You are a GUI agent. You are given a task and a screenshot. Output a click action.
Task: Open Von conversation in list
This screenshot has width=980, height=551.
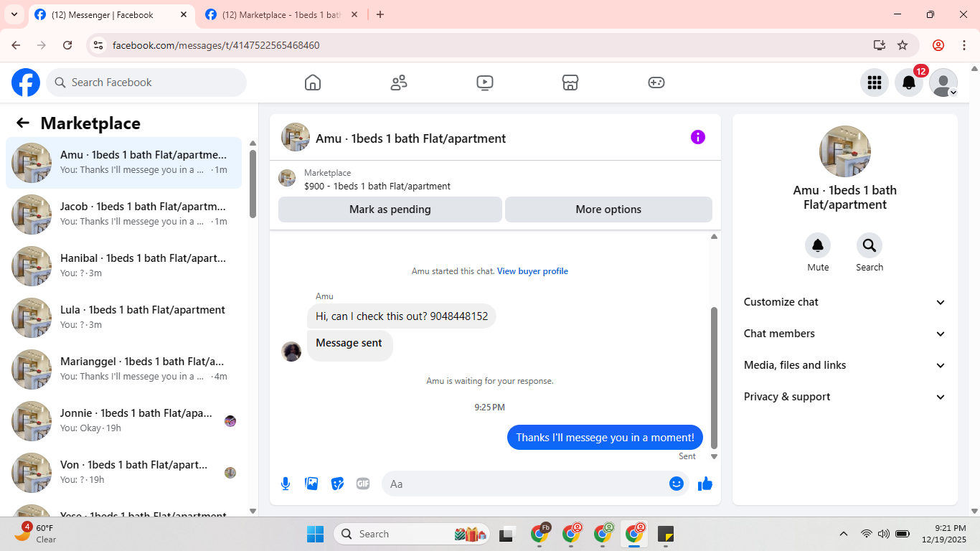123,473
